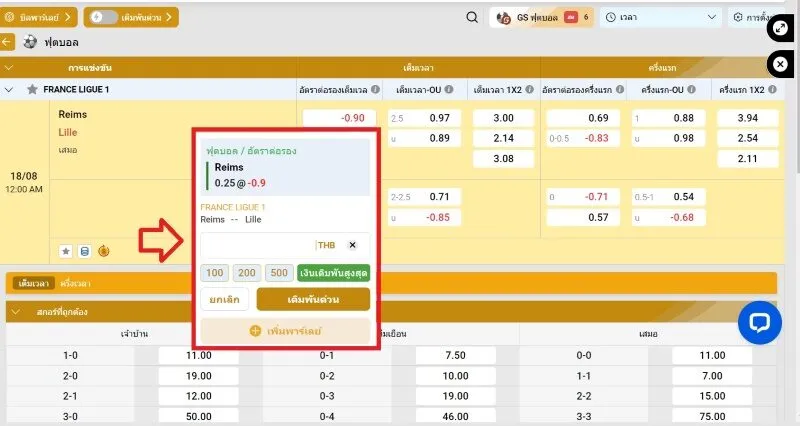Click the orange timer icon under the match
Viewport: 800px width, 426px height.
click(104, 251)
